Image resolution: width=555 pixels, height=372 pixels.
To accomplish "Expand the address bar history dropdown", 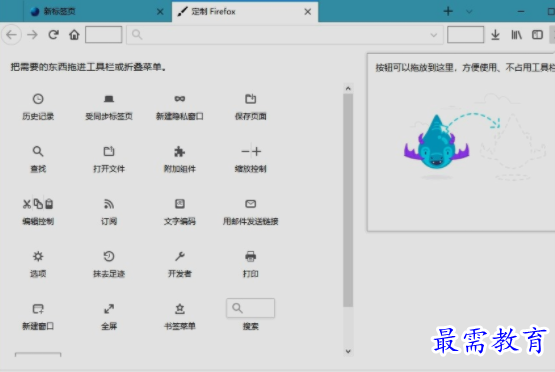I will (x=434, y=35).
